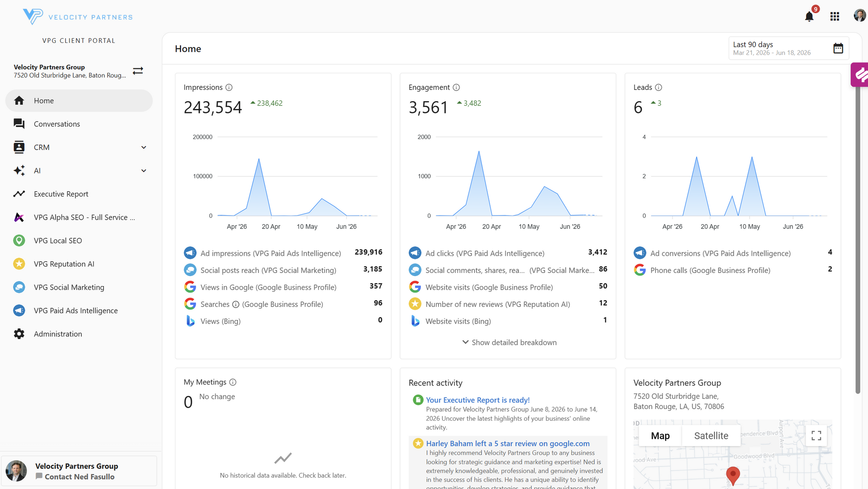Image resolution: width=868 pixels, height=489 pixels.
Task: Go to Home in sidebar
Action: [x=79, y=101]
